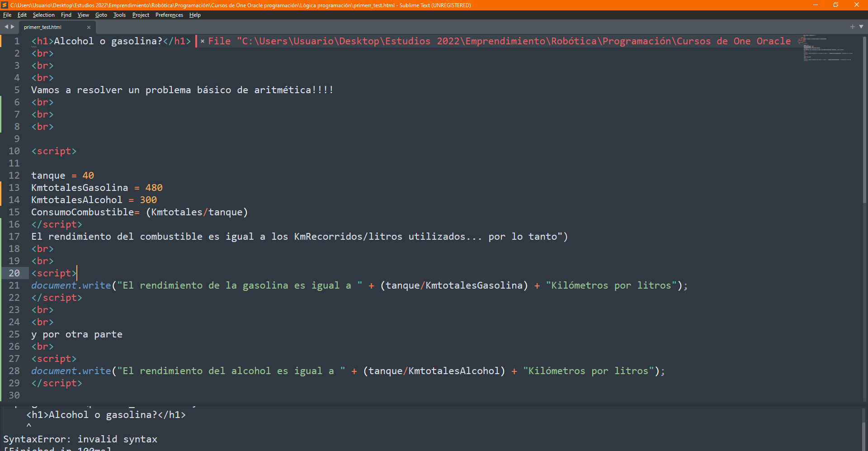Click the value 480 on line 13
Viewport: 868px width, 451px height.
click(154, 188)
